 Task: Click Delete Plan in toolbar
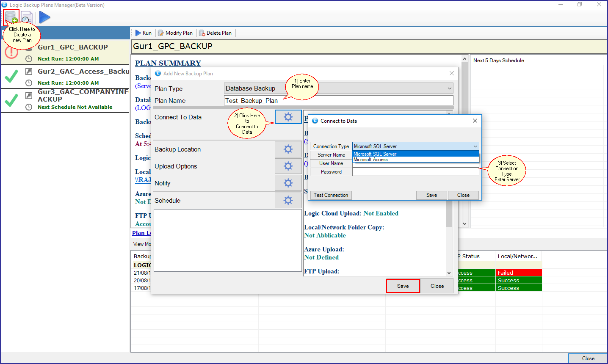tap(216, 33)
